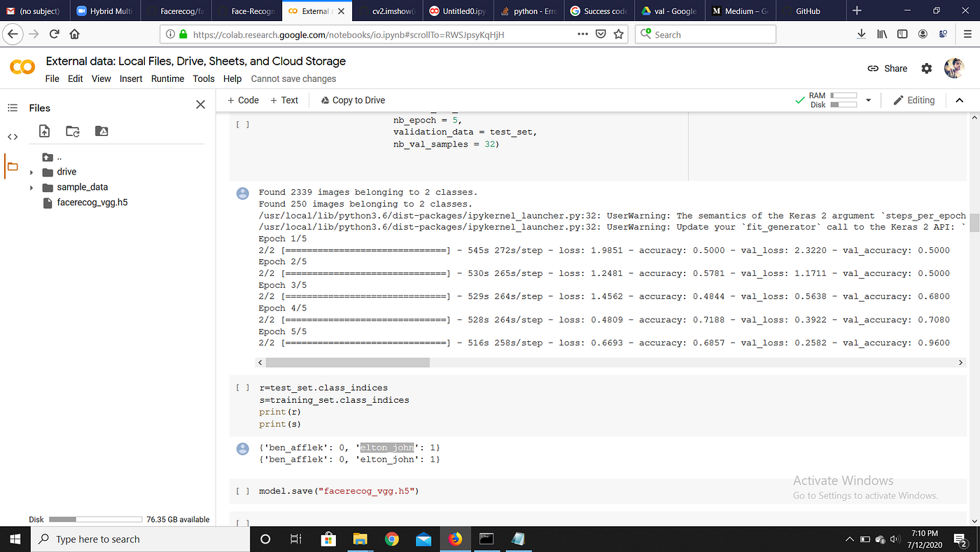The height and width of the screenshot is (552, 980).
Task: Refresh the file browser listing
Action: pos(72,131)
